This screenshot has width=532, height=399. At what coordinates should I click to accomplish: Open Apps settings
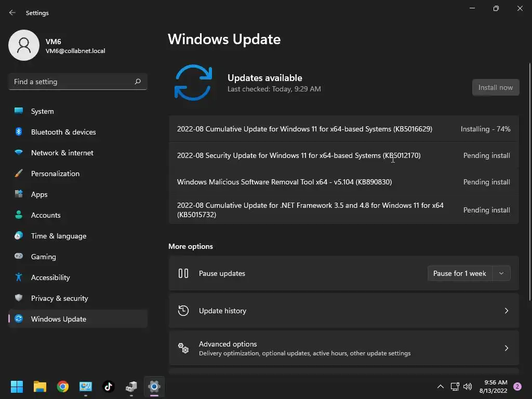click(x=78, y=194)
